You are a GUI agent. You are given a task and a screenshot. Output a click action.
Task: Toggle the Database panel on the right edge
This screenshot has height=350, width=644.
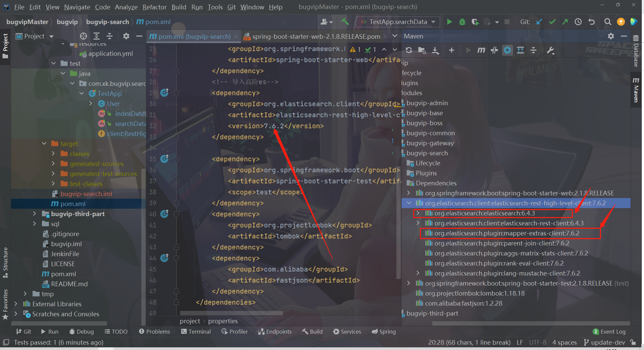636,53
